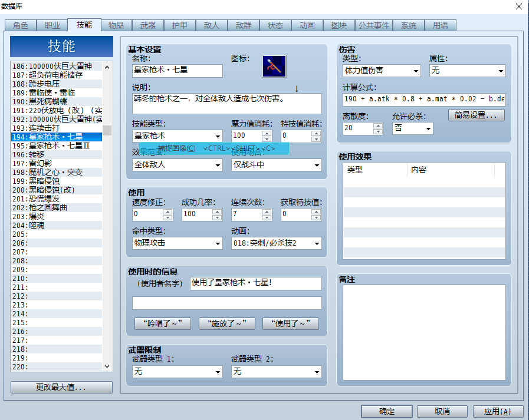Click the 更改最大值... button
The width and height of the screenshot is (529, 420).
[61, 387]
